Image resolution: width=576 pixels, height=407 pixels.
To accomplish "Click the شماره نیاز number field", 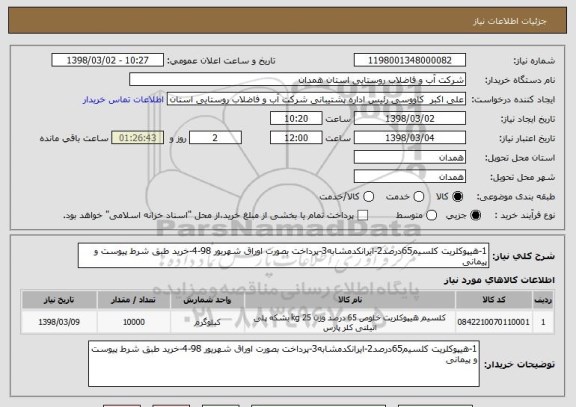I will [x=410, y=60].
